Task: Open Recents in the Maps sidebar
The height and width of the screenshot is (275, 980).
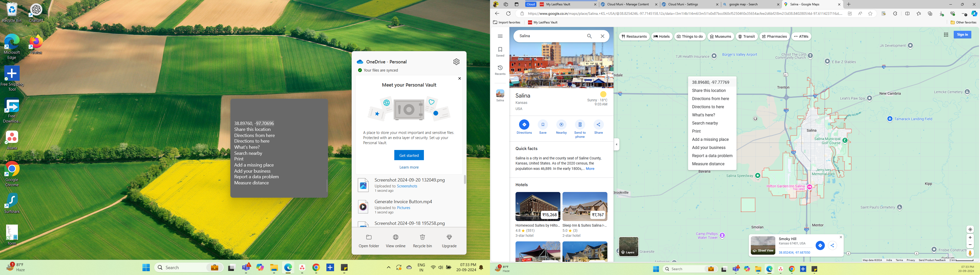Action: pyautogui.click(x=500, y=68)
